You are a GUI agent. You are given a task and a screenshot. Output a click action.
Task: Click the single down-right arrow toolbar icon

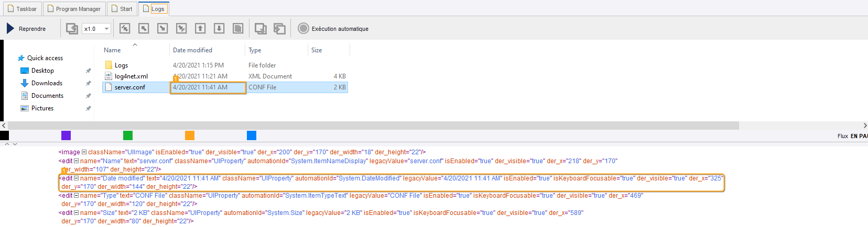click(x=162, y=28)
